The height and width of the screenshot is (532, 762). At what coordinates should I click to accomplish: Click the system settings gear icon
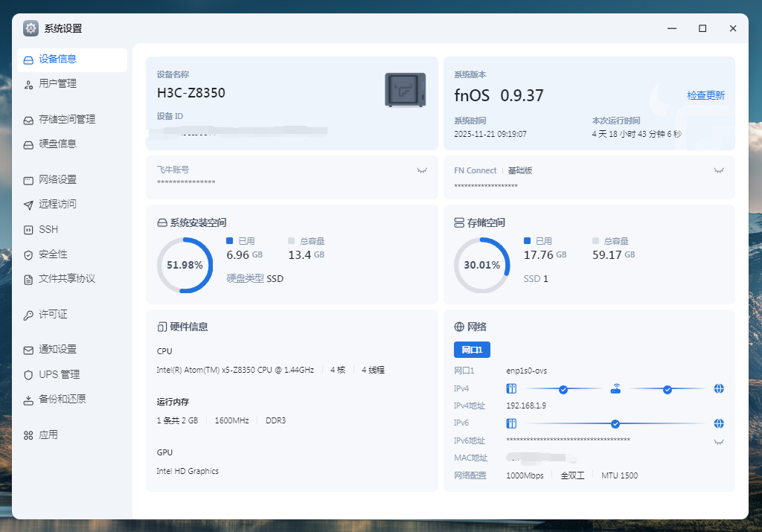pyautogui.click(x=31, y=28)
